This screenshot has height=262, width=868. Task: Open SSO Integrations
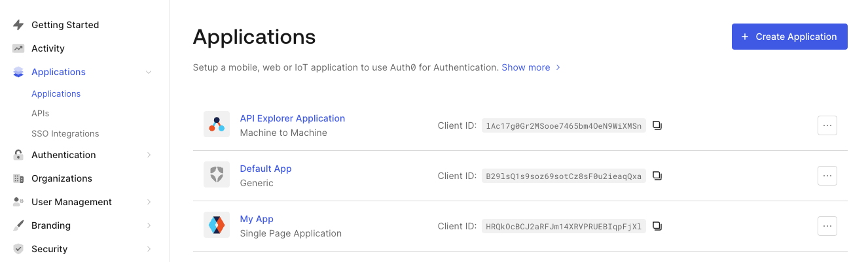tap(65, 134)
